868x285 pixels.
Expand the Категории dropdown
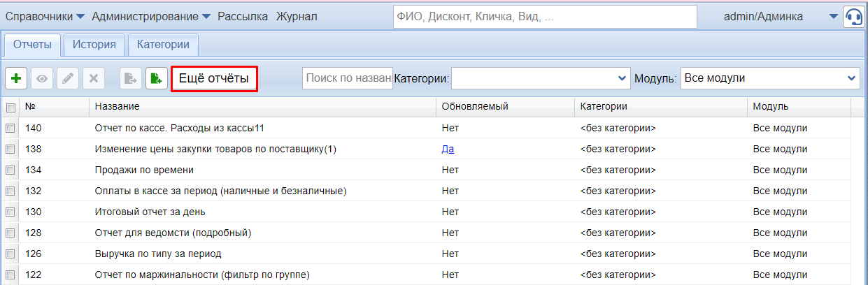[541, 78]
